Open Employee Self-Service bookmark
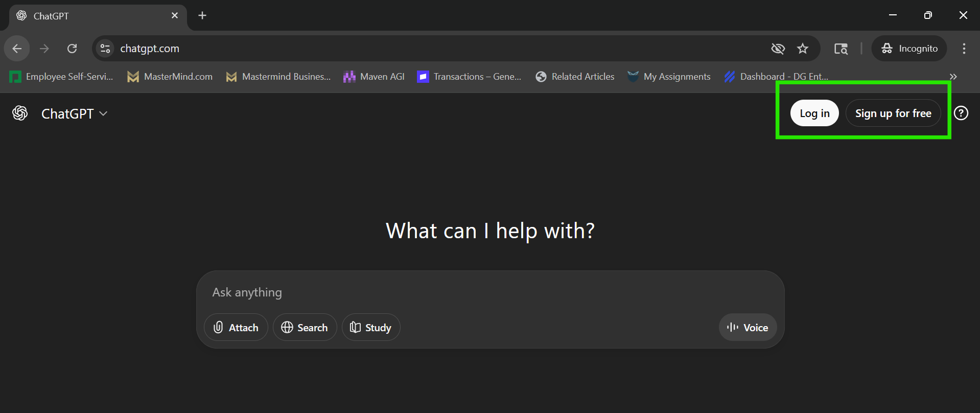The height and width of the screenshot is (413, 980). click(61, 77)
